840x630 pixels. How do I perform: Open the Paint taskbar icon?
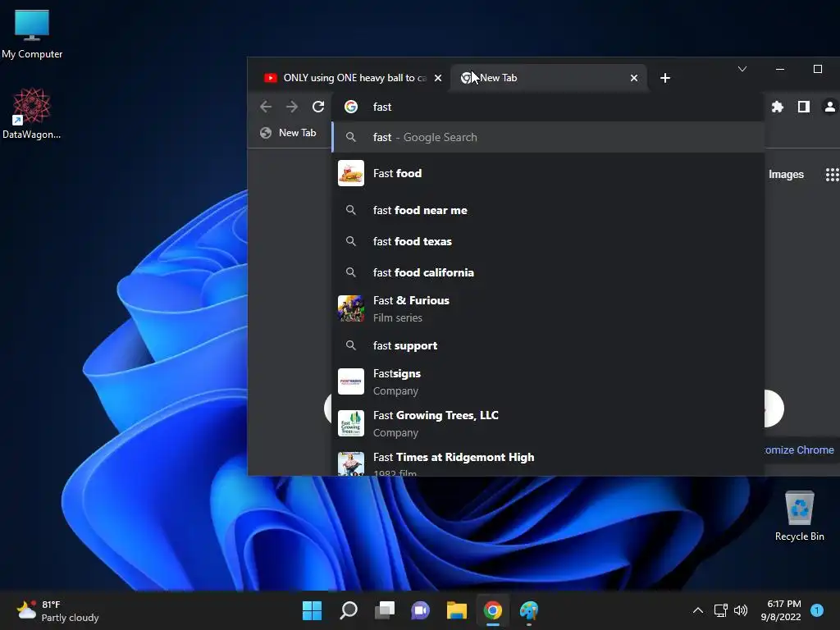[529, 610]
